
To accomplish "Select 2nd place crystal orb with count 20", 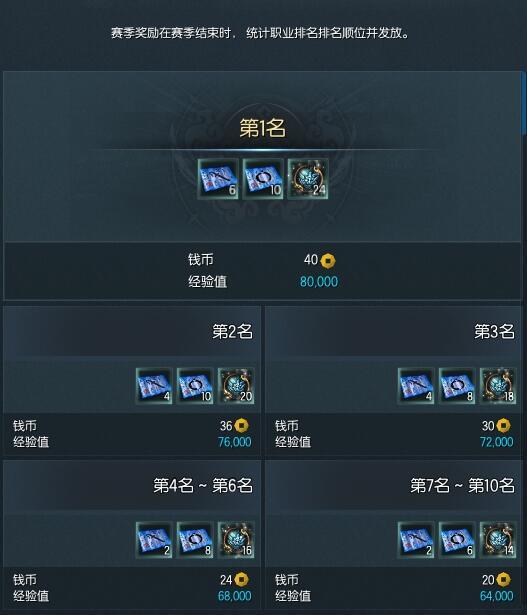I will pyautogui.click(x=236, y=386).
